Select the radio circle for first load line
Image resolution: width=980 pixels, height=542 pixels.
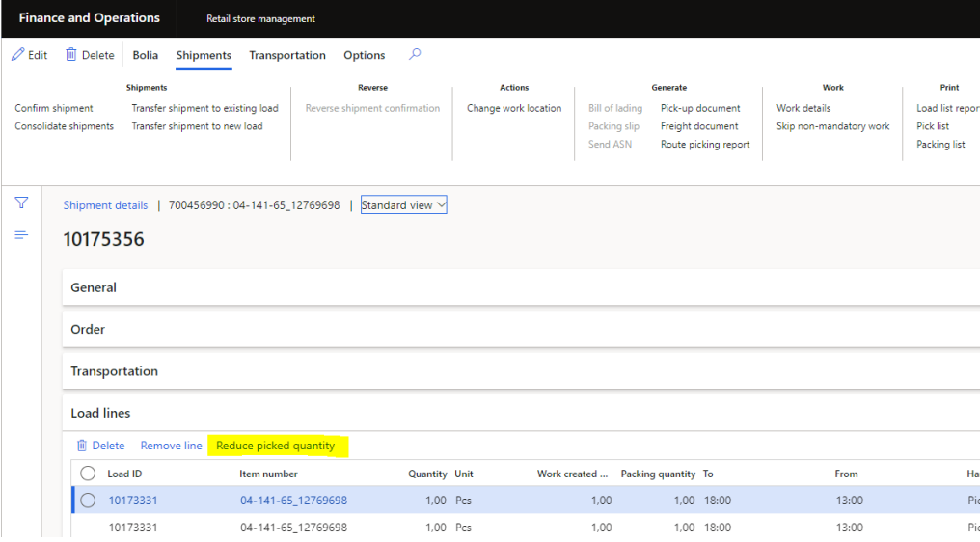click(88, 501)
